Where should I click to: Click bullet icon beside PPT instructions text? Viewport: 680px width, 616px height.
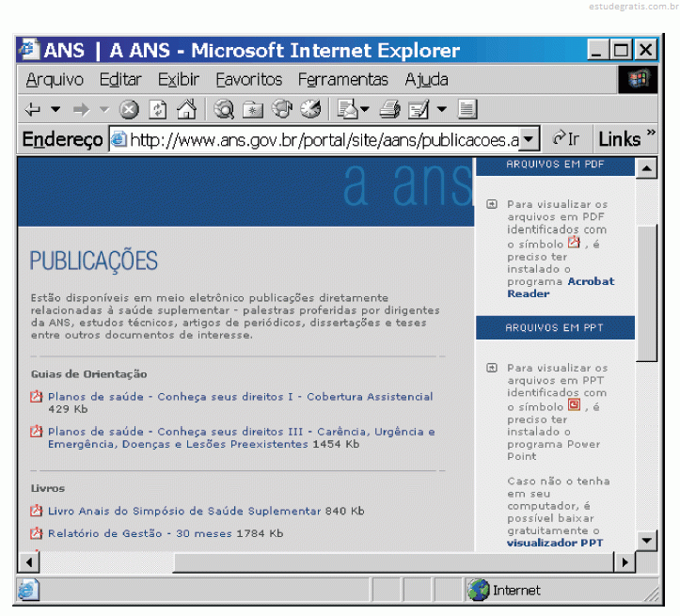coord(491,368)
